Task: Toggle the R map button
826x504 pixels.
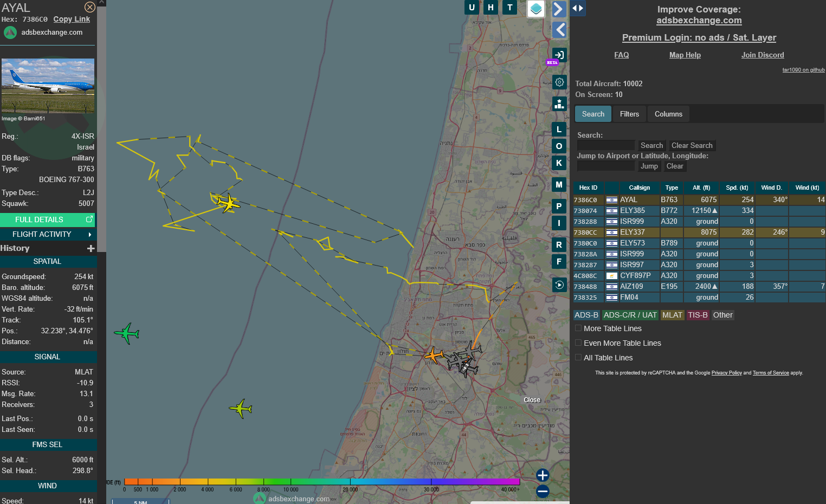Action: (559, 245)
